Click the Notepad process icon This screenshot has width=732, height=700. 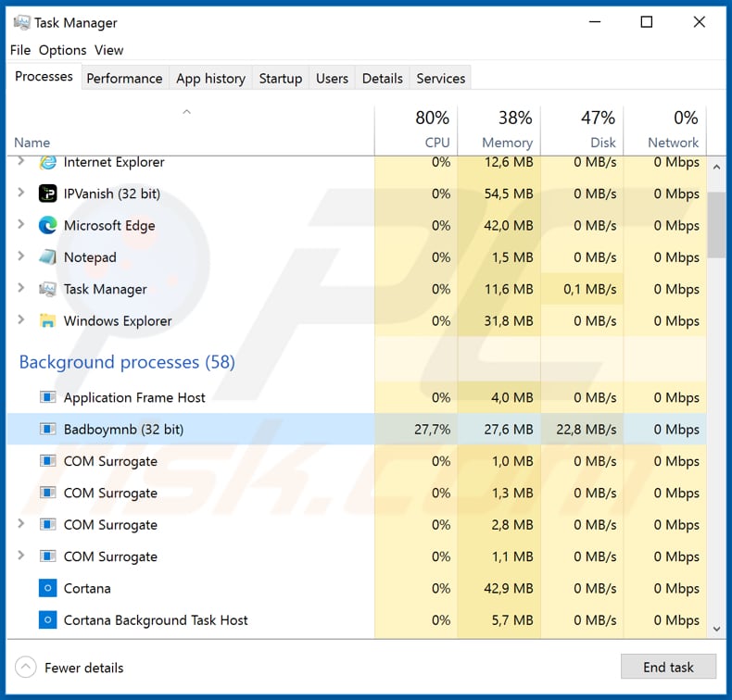click(x=47, y=257)
